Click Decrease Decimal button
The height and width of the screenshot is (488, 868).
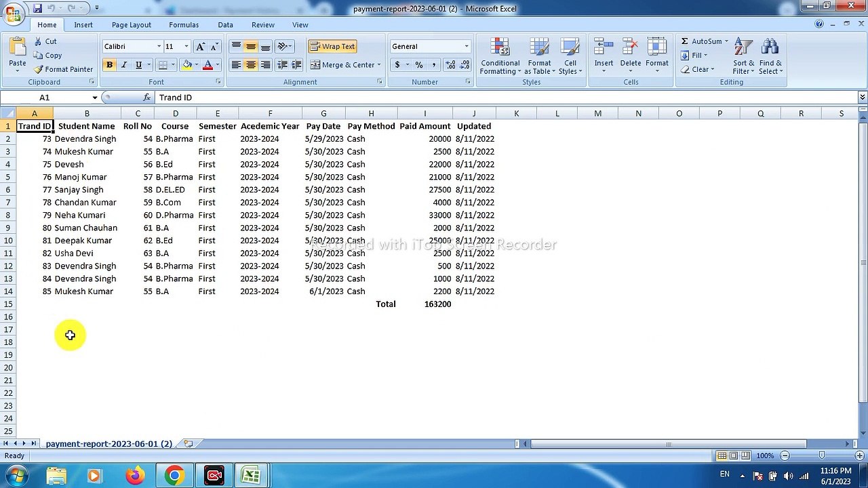coord(465,65)
